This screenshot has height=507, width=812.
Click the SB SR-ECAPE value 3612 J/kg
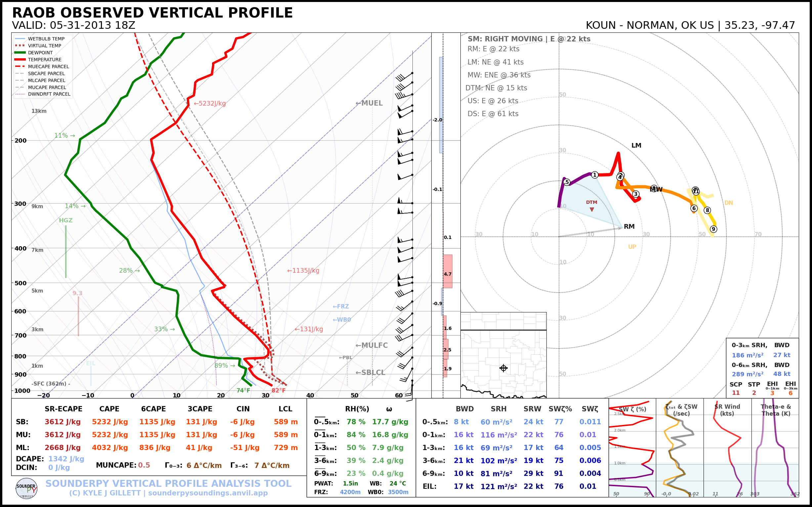click(x=63, y=422)
